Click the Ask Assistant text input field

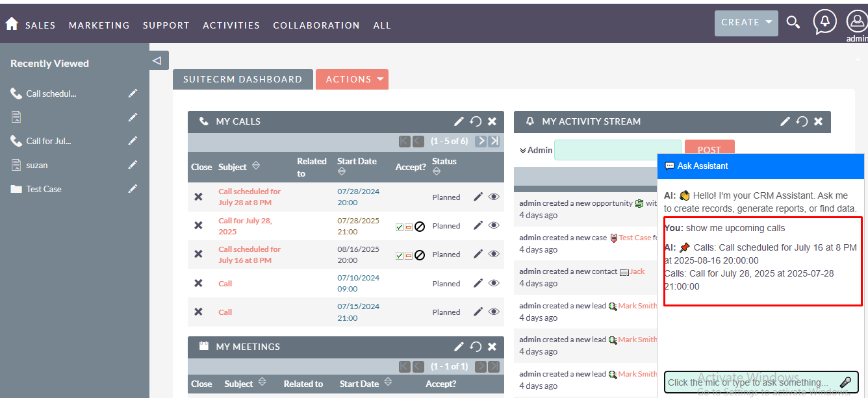pyautogui.click(x=750, y=382)
